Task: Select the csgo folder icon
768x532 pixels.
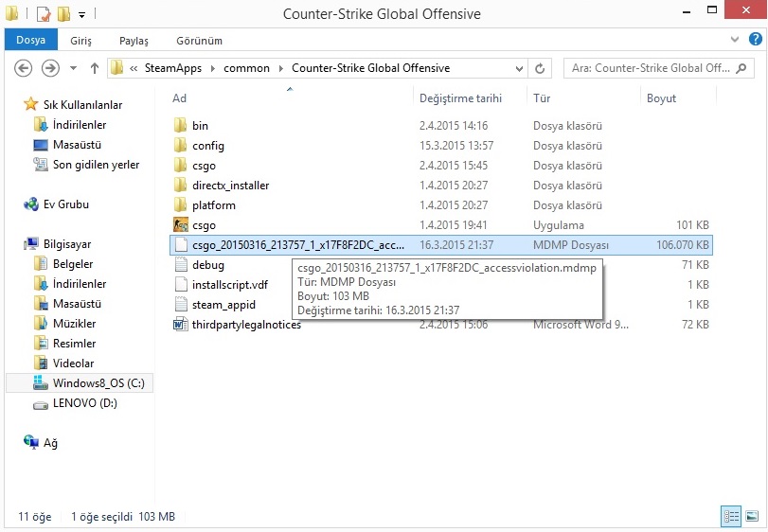Action: point(180,166)
